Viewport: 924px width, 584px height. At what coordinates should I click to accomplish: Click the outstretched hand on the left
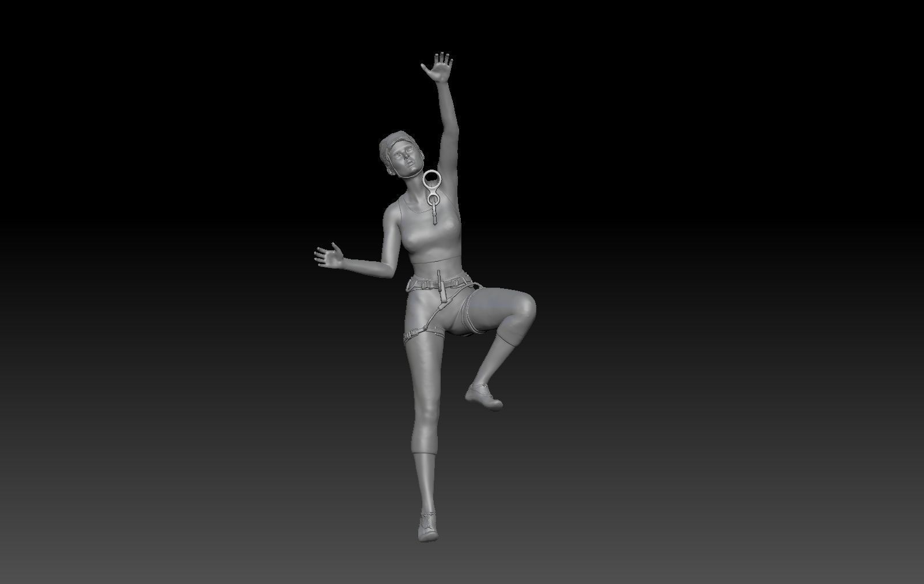(328, 255)
